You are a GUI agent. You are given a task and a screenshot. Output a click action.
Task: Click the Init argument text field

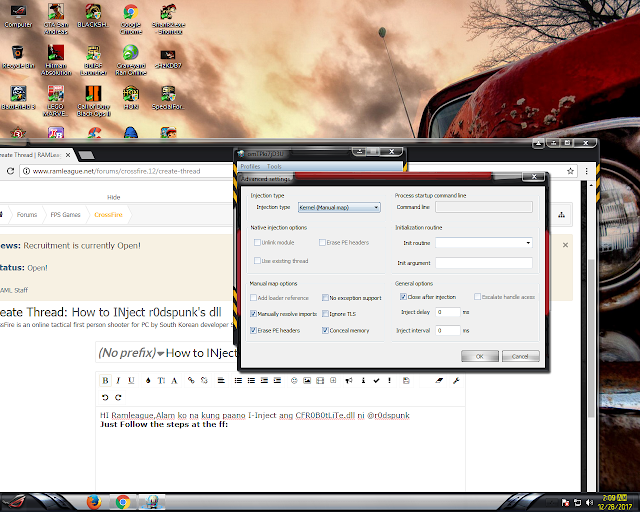coord(484,263)
